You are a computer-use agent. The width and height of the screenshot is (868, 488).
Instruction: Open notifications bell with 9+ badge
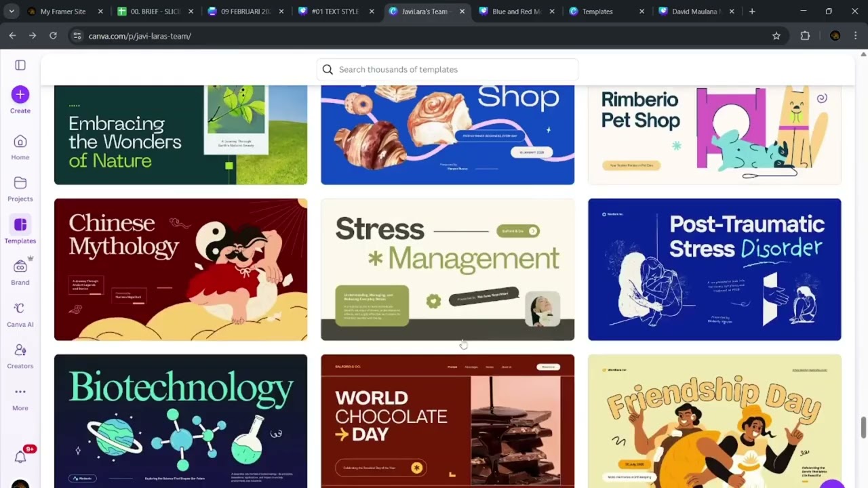[x=20, y=457]
